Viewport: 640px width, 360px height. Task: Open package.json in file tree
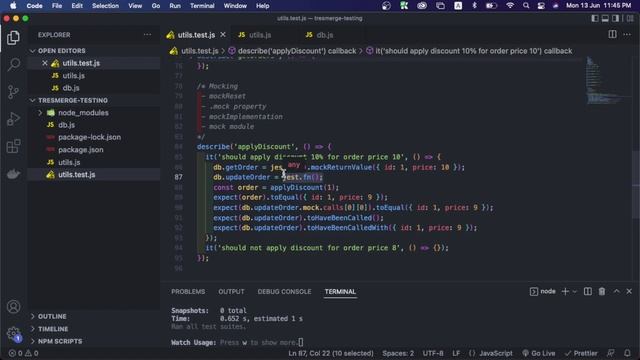click(x=80, y=150)
